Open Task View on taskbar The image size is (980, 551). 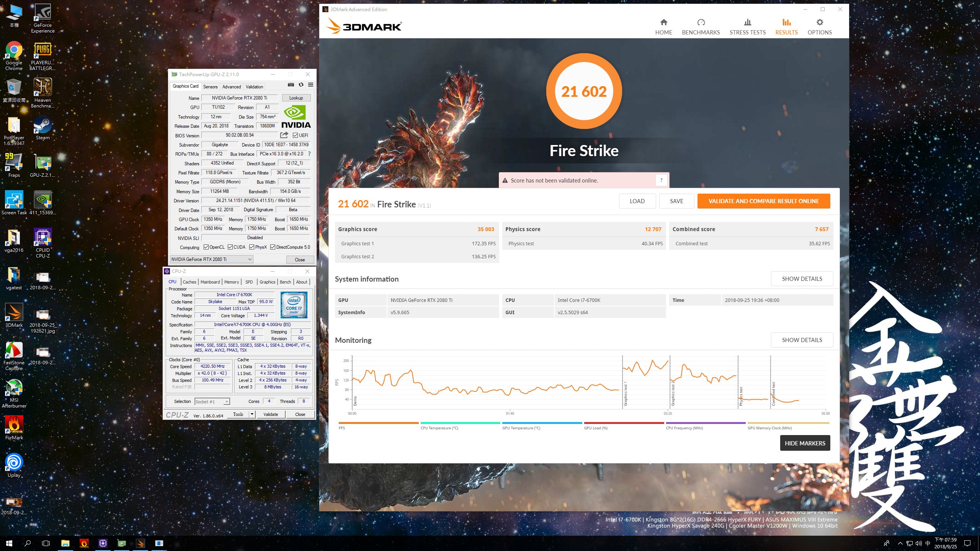[46, 543]
